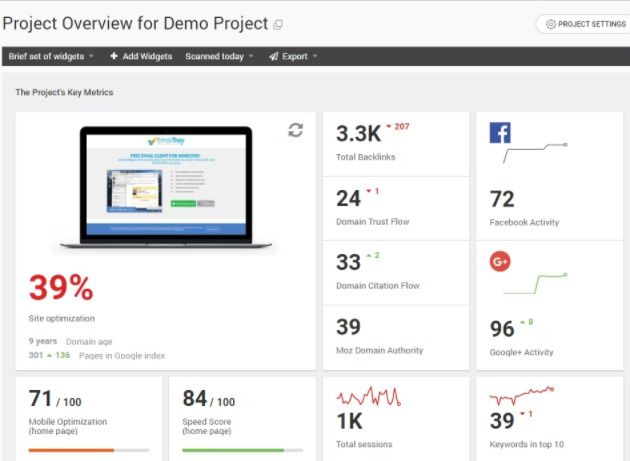This screenshot has height=461, width=630.
Task: Open Project Settings button
Action: pyautogui.click(x=585, y=24)
